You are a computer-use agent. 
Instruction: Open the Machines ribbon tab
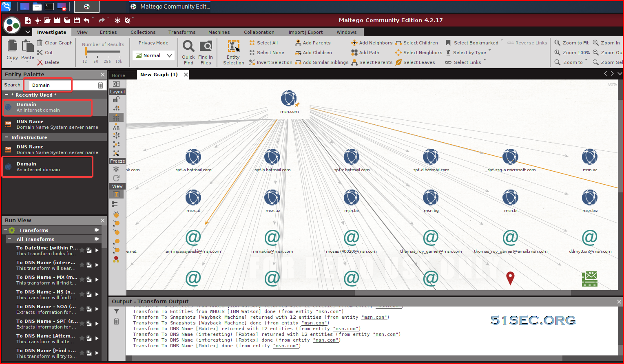tap(219, 32)
